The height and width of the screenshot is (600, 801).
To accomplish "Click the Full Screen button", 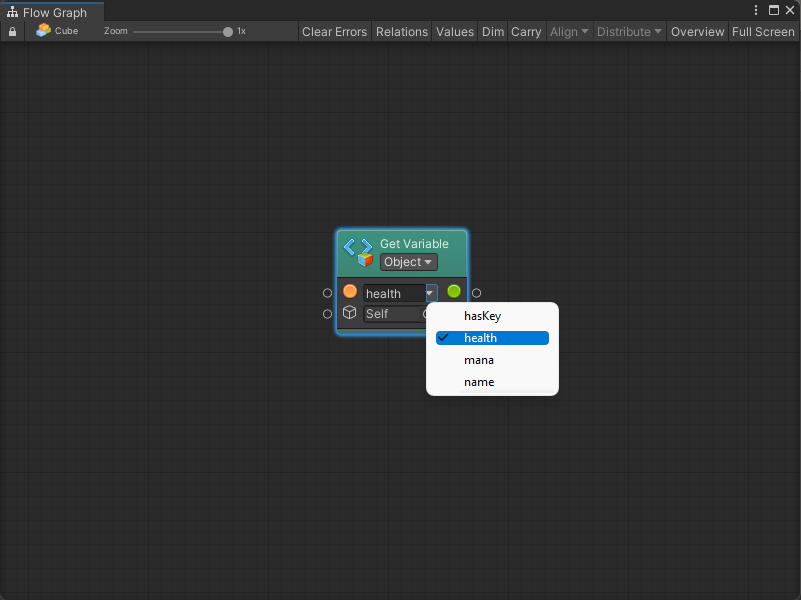I will [763, 32].
